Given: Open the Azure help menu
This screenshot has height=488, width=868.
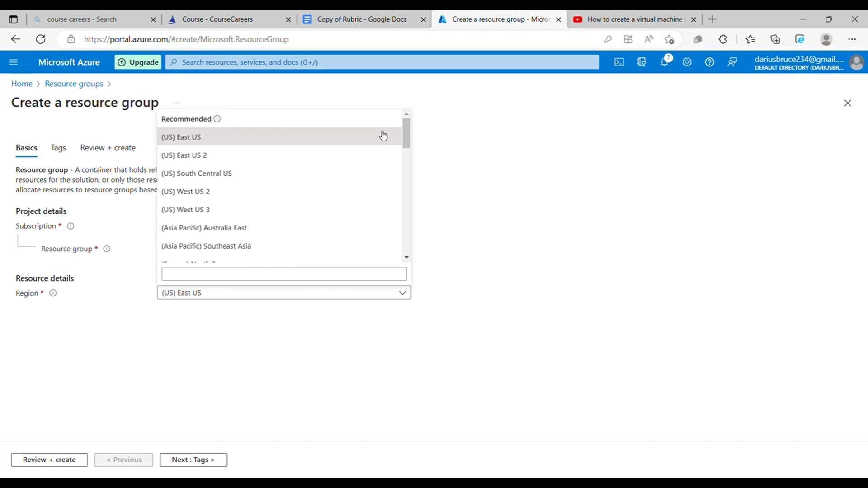Looking at the screenshot, I should tap(710, 62).
